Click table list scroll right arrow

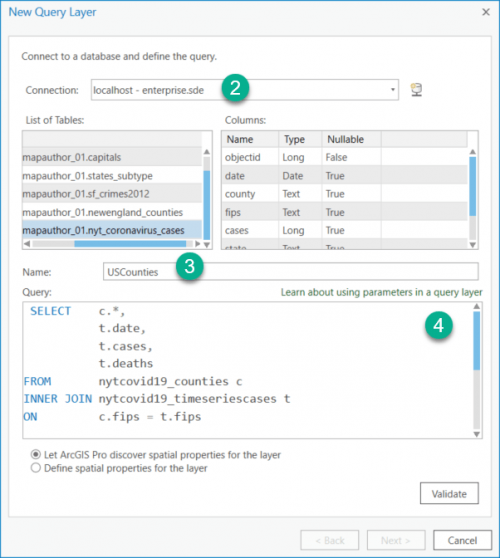pyautogui.click(x=198, y=244)
